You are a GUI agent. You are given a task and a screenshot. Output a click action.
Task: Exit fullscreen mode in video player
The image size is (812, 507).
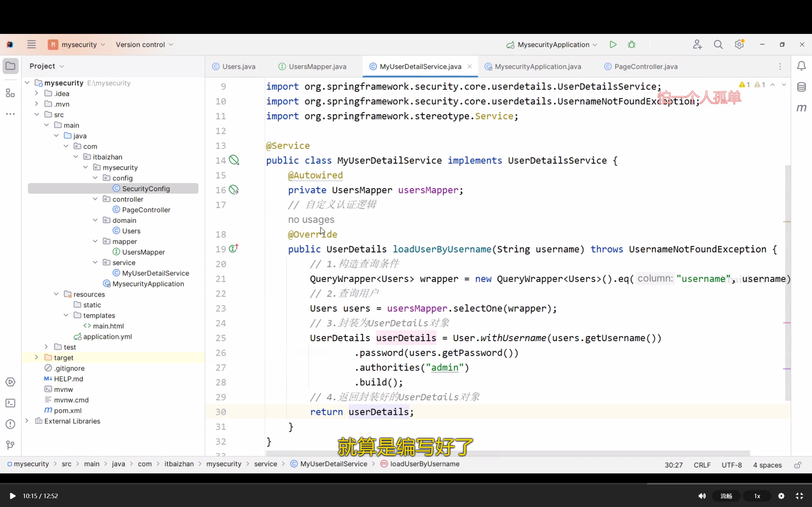coord(800,496)
